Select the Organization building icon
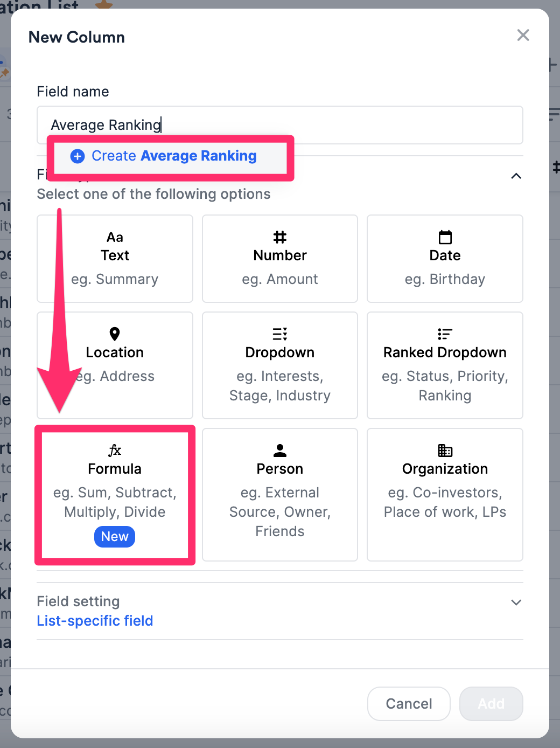 click(445, 451)
